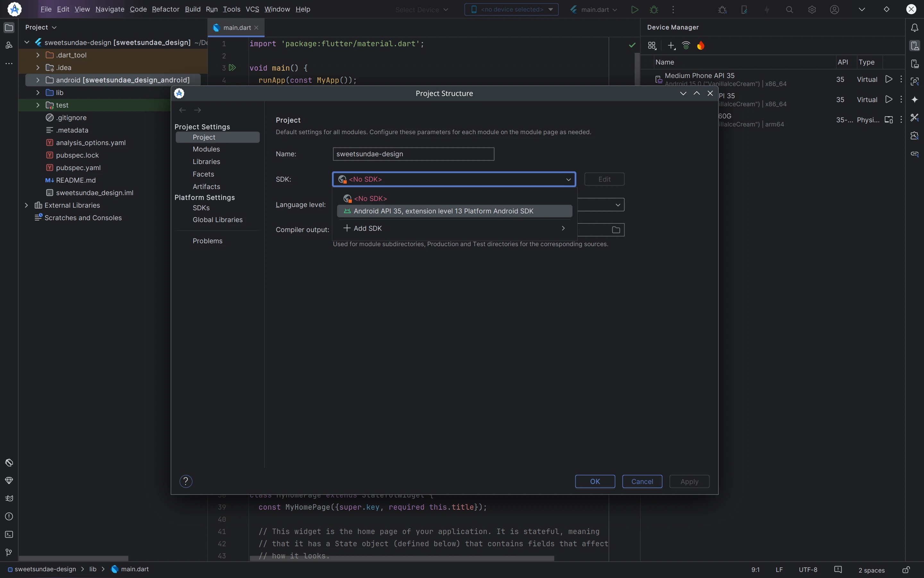This screenshot has width=924, height=578.
Task: Open the Gemini panel via the sparkle icon
Action: click(914, 99)
